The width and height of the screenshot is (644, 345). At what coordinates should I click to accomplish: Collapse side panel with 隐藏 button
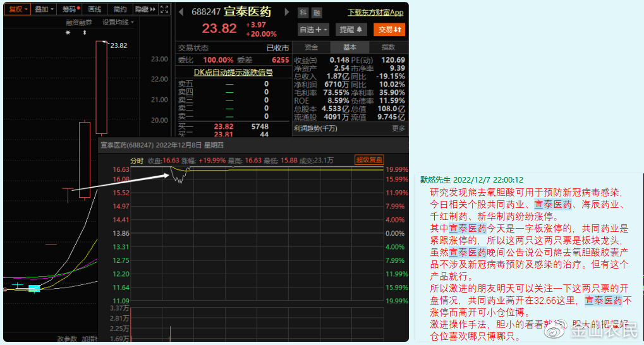tap(146, 9)
